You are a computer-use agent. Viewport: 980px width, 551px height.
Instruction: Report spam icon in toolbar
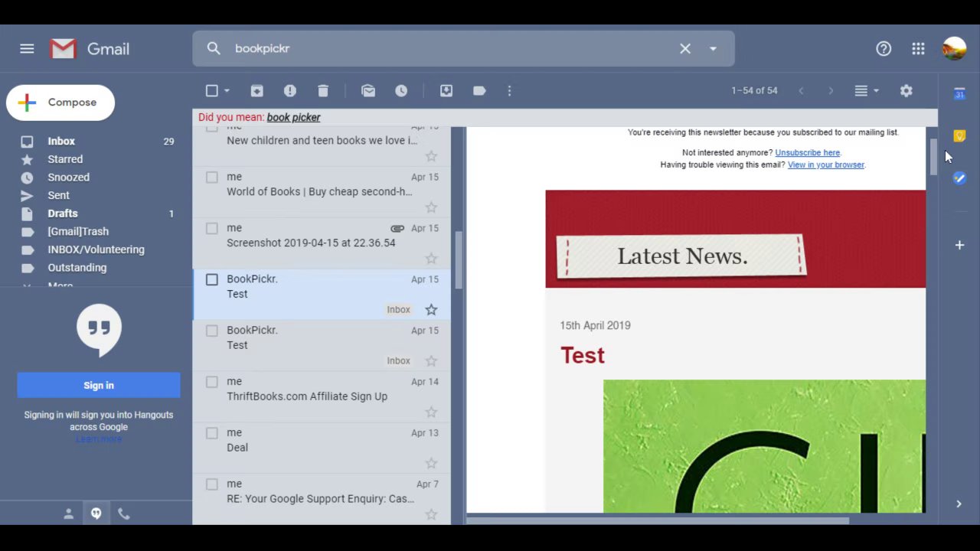pos(289,90)
